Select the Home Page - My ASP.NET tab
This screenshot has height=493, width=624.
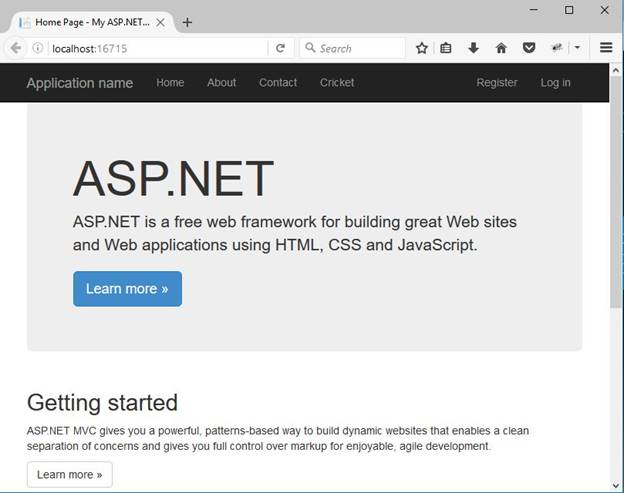pos(92,22)
